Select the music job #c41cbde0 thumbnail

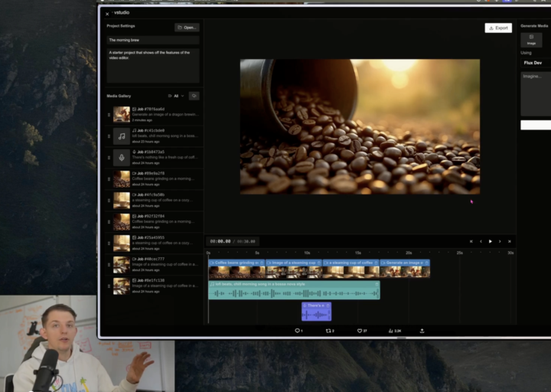pos(122,137)
